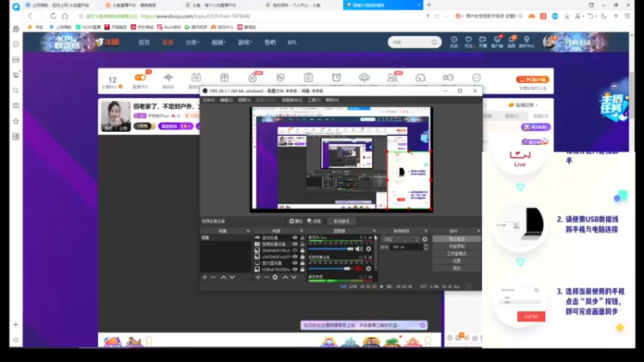Adjust second mixer channel volume slider in OBS

[x=331, y=269]
